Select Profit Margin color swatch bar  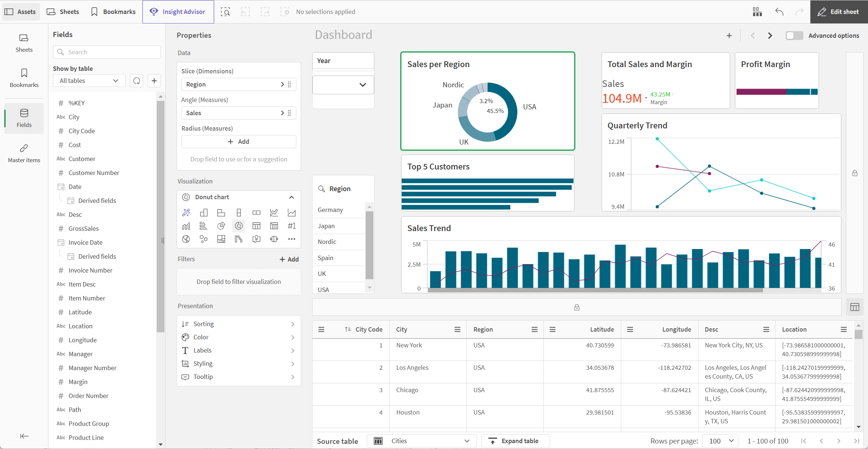pyautogui.click(x=777, y=92)
